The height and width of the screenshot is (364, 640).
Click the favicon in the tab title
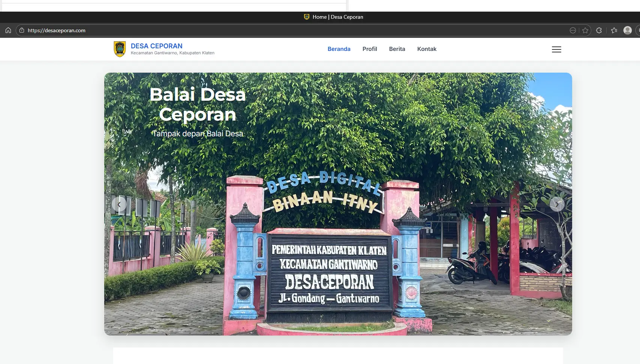[x=307, y=17]
